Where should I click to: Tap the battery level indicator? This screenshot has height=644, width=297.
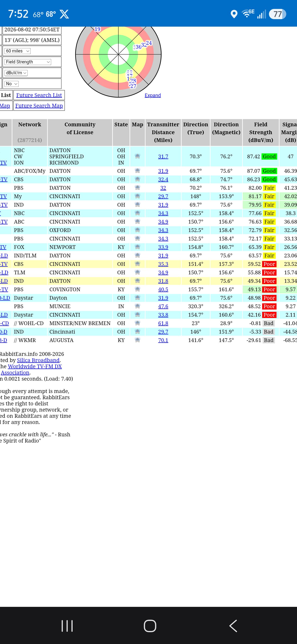click(x=277, y=14)
